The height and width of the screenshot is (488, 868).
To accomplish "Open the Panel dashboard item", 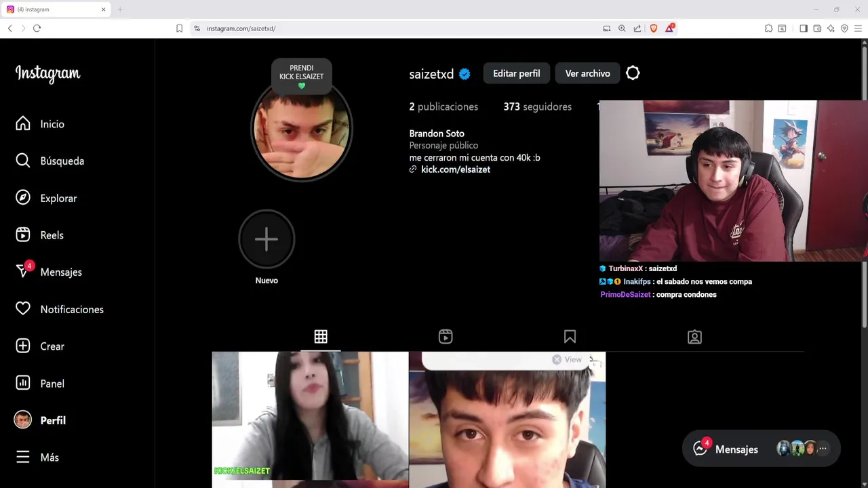I will pyautogui.click(x=40, y=384).
